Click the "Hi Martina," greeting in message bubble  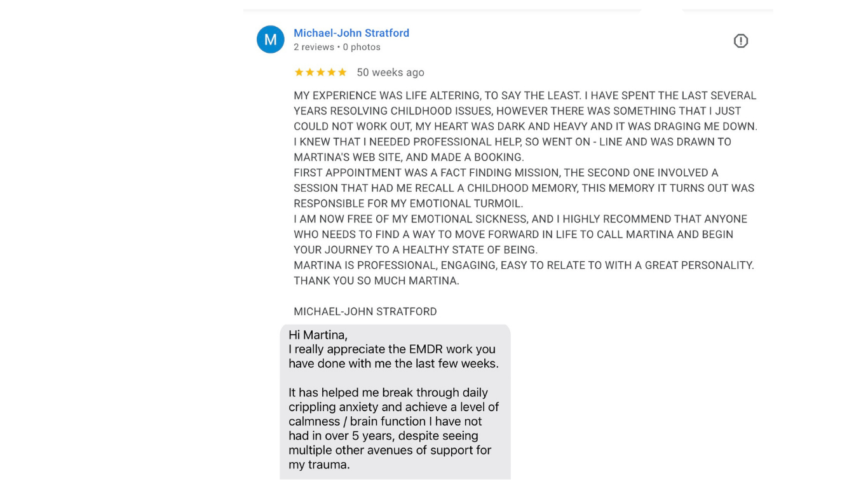point(318,335)
